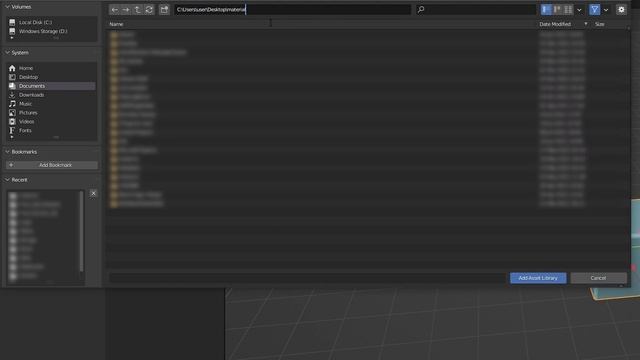This screenshot has width=640, height=360.
Task: Create a new directory
Action: click(164, 10)
